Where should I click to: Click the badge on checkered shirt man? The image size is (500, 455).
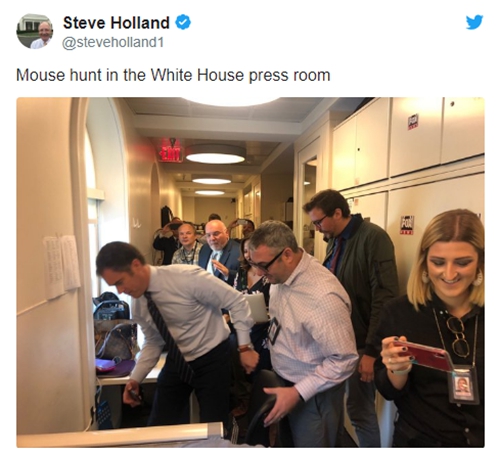[x=274, y=331]
